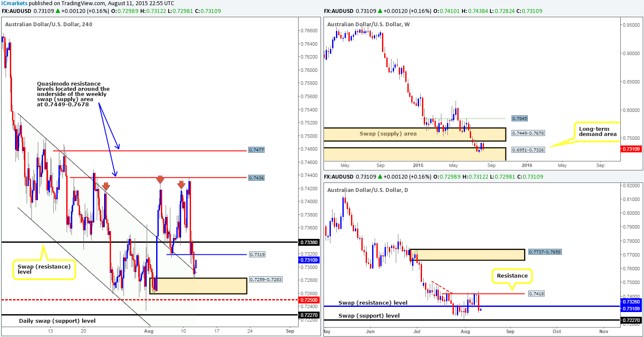Select the 0.73380 price axis label

(308, 242)
